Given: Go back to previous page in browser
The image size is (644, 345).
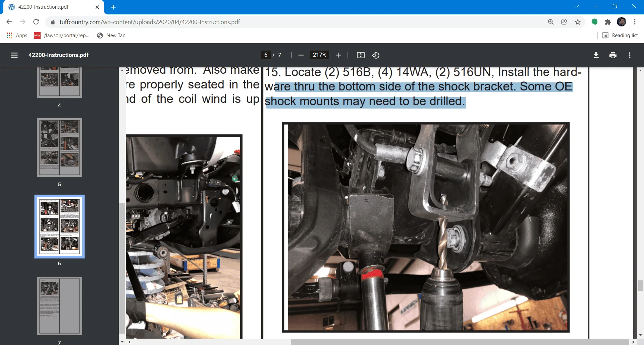Looking at the screenshot, I should click(9, 22).
